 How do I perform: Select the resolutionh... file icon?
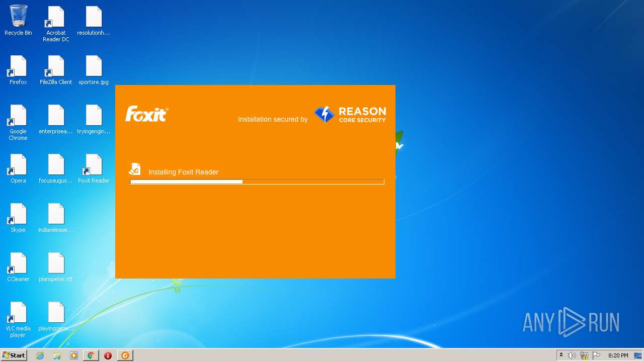tap(94, 21)
